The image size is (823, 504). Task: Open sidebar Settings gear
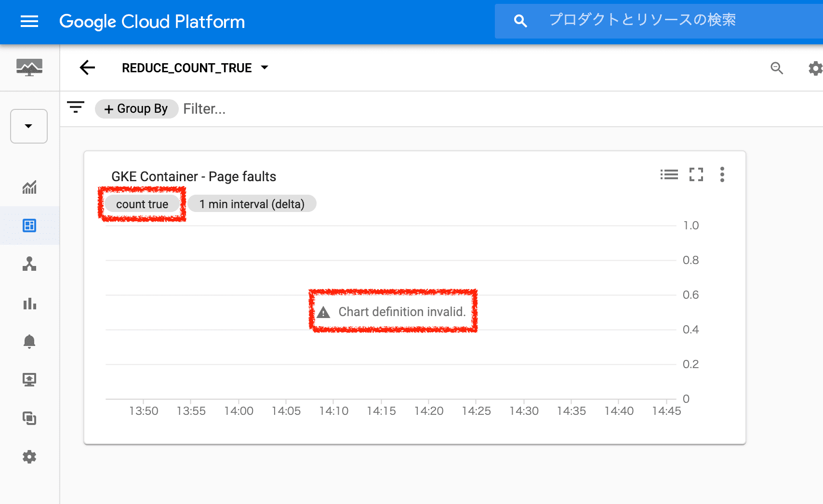pyautogui.click(x=29, y=457)
